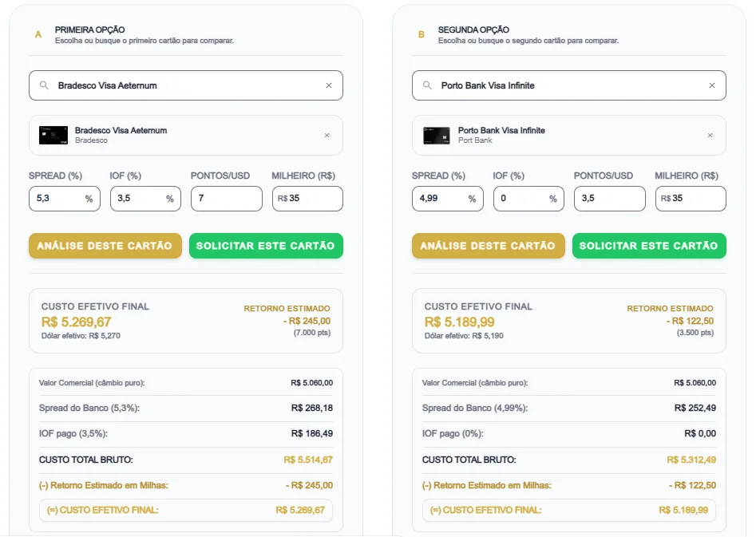This screenshot has width=756, height=537.
Task: Click the '(3.500 pts)' points label
Action: click(695, 333)
